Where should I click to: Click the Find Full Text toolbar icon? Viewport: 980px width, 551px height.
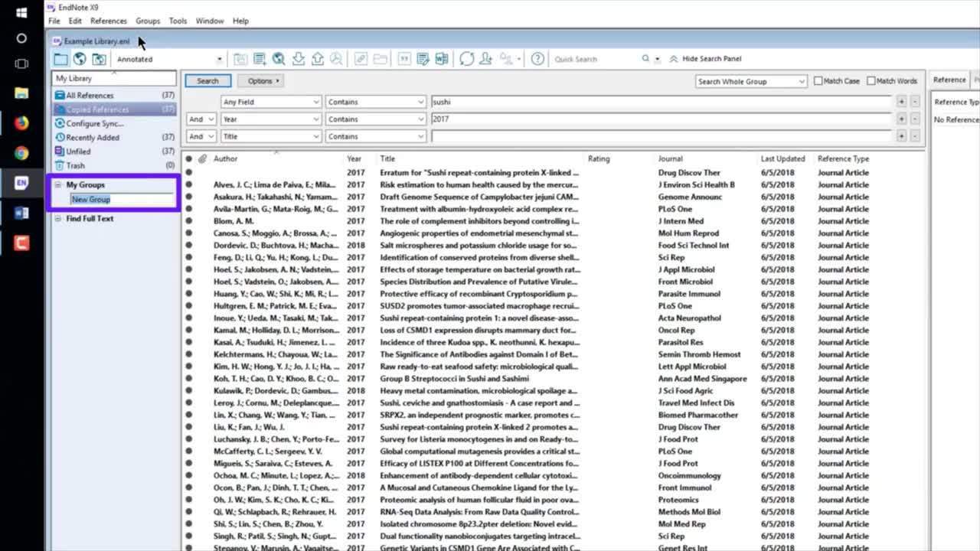tap(336, 59)
